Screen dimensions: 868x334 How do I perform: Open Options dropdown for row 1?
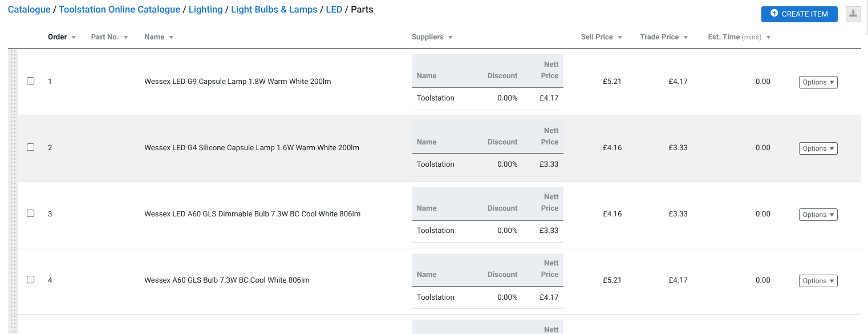coord(818,82)
